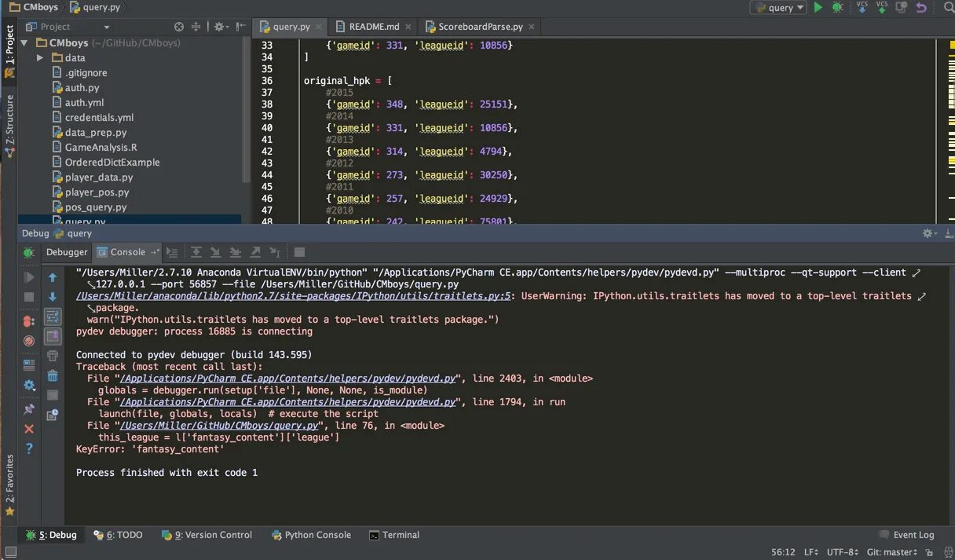Image resolution: width=955 pixels, height=560 pixels.
Task: Open the Terminal tool window
Action: 394,535
